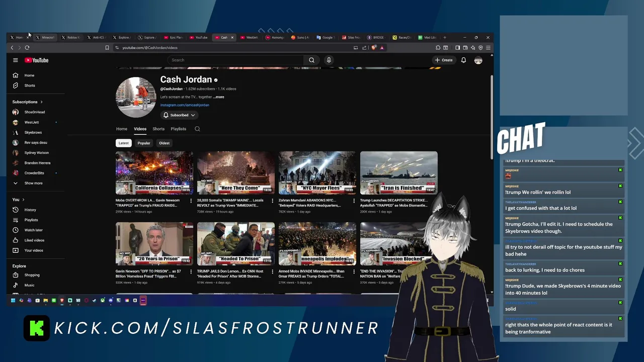Open the Subscribed dropdown button

pos(179,115)
